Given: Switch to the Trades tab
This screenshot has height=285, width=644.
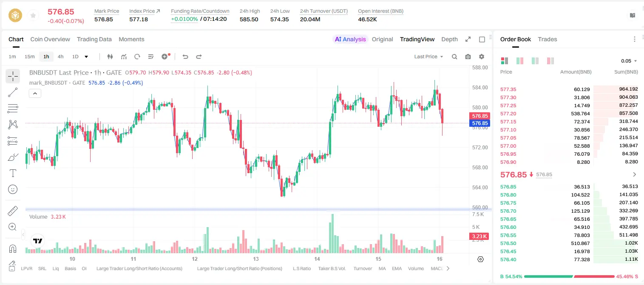Looking at the screenshot, I should 547,39.
